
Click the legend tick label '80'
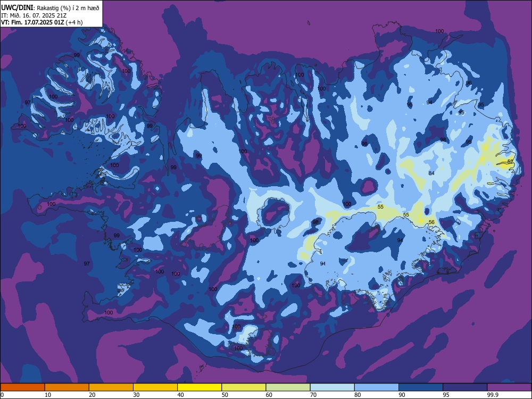click(358, 395)
